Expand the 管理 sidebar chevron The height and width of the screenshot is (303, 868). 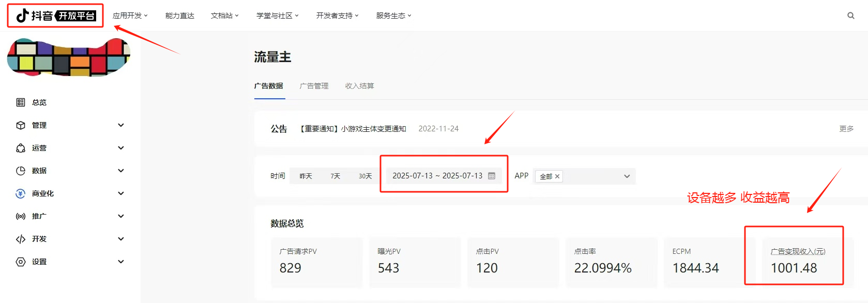[x=121, y=125]
